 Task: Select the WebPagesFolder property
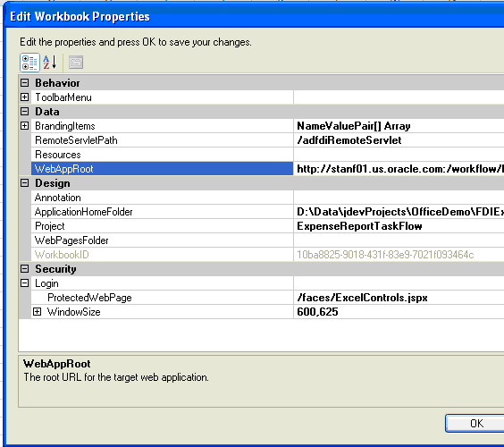(x=163, y=240)
